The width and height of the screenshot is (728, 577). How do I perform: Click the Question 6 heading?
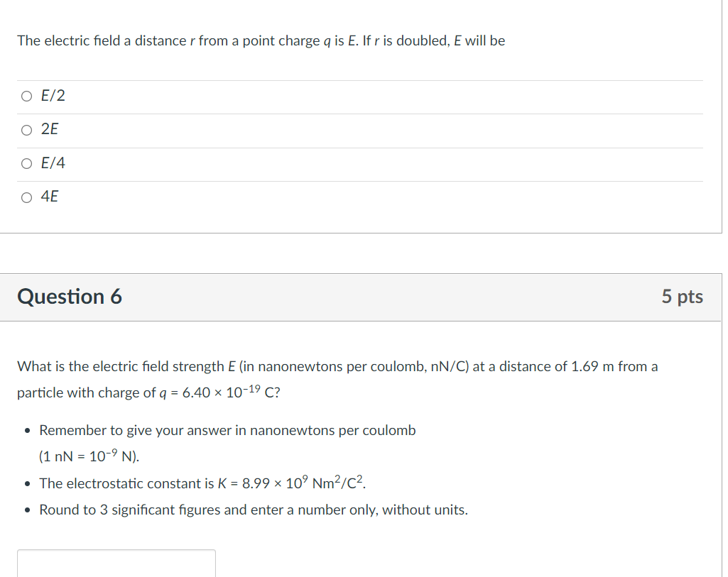click(69, 297)
